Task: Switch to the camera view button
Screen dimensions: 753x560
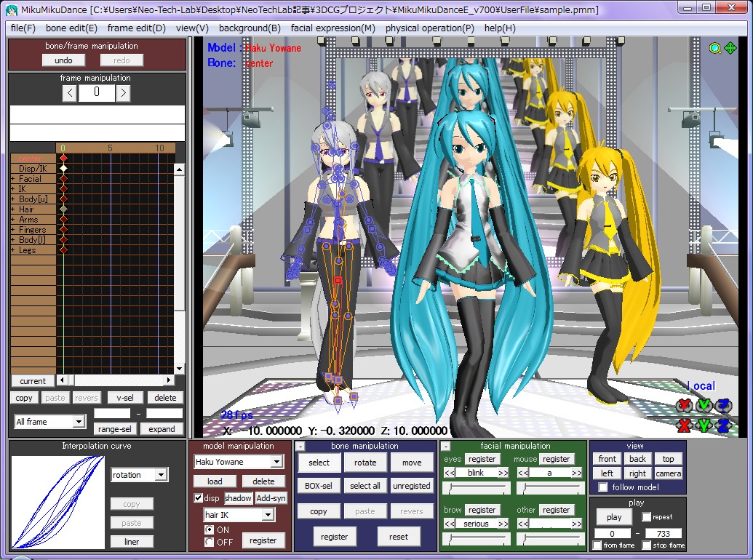Action: (x=668, y=473)
